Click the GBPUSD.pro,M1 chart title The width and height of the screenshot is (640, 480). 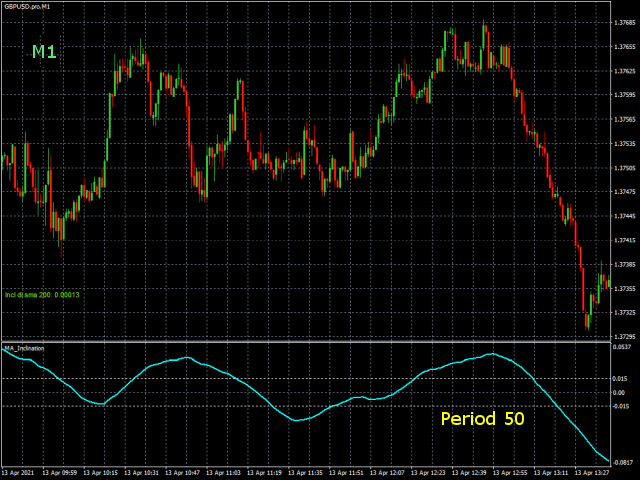point(27,7)
